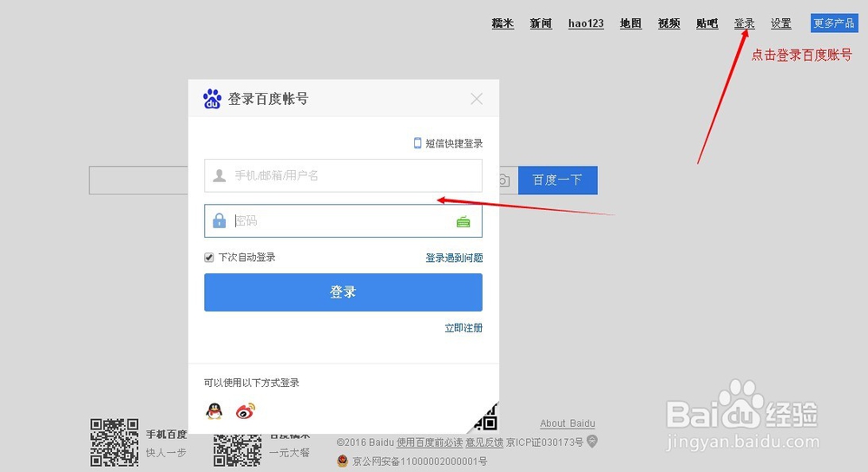The width and height of the screenshot is (868, 472).
Task: Click the phone icon beside 短信快捷登录
Action: [418, 143]
